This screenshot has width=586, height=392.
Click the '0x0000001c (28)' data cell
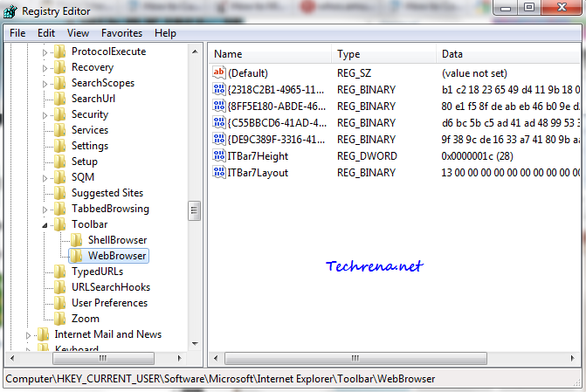tap(477, 155)
